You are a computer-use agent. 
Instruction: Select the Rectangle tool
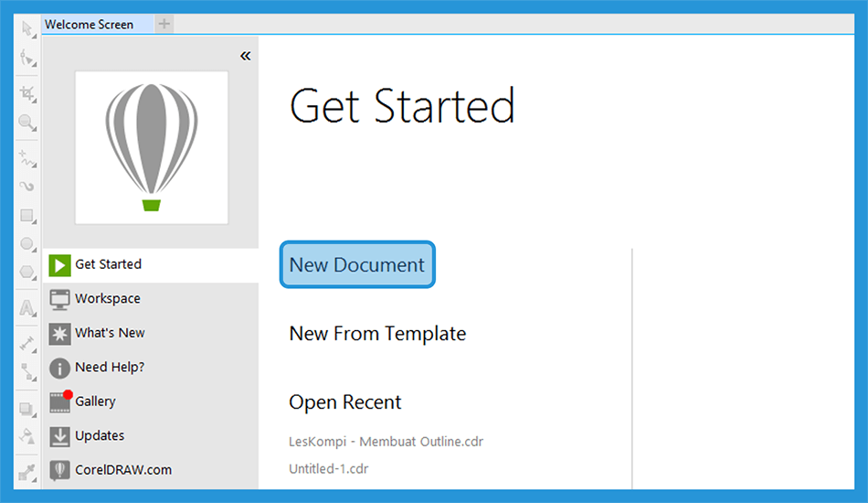coord(26,216)
